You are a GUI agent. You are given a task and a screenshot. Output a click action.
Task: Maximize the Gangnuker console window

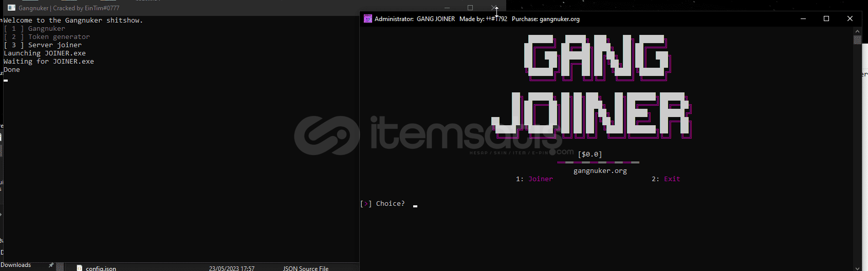[470, 8]
